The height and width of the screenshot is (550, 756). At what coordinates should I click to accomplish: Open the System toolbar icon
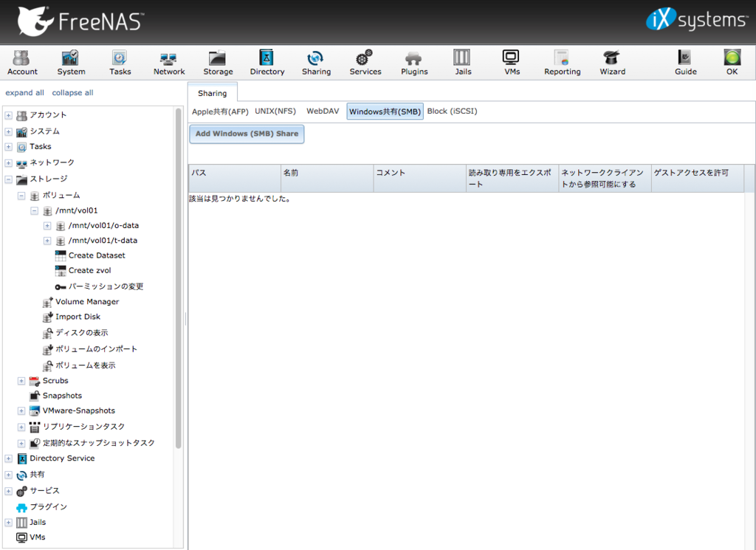click(x=71, y=63)
